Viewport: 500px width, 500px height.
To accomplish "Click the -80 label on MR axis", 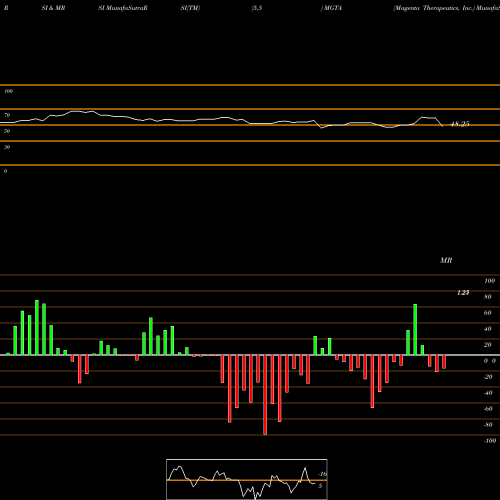I will (x=488, y=425).
